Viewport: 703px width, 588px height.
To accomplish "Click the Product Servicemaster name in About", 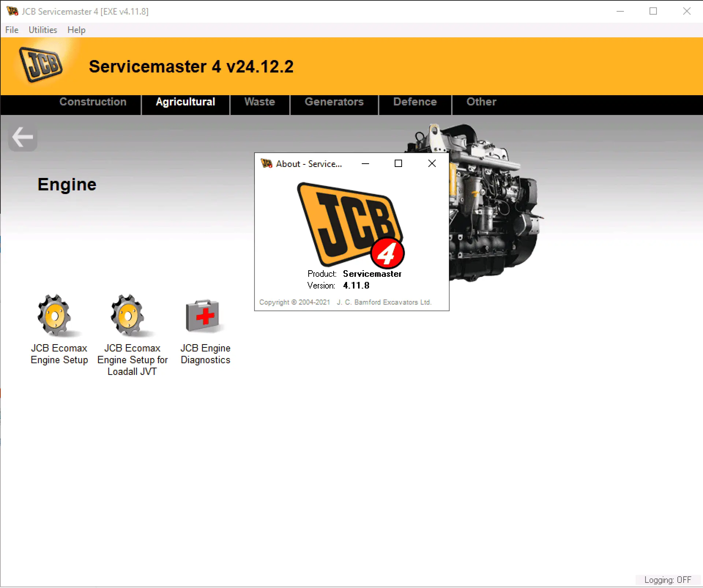I will (372, 274).
